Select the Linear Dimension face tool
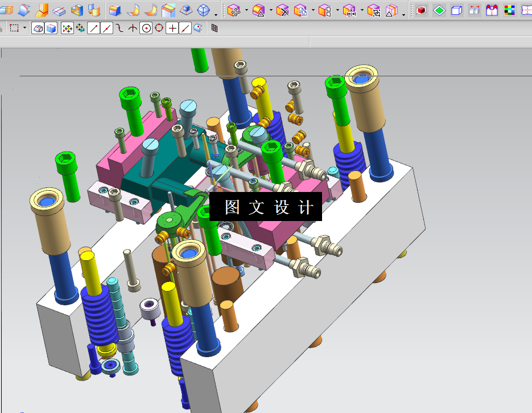This screenshot has width=532, height=413. pos(349,10)
